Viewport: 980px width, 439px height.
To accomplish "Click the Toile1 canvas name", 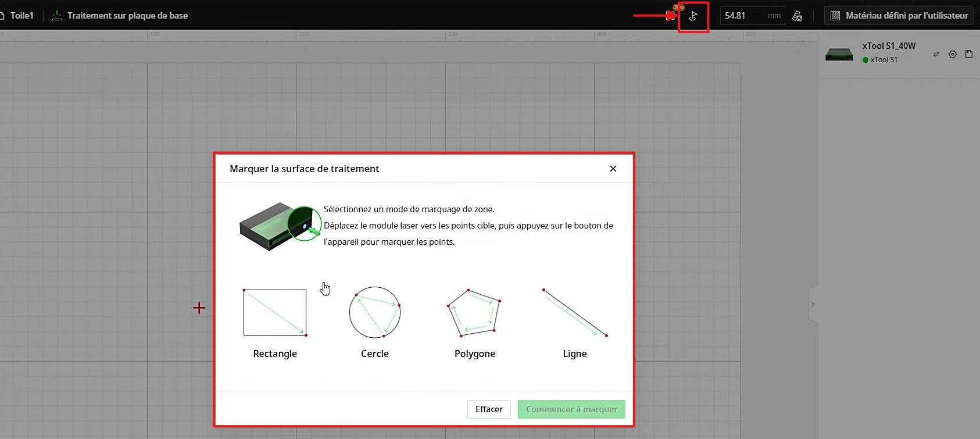I will pyautogui.click(x=22, y=16).
